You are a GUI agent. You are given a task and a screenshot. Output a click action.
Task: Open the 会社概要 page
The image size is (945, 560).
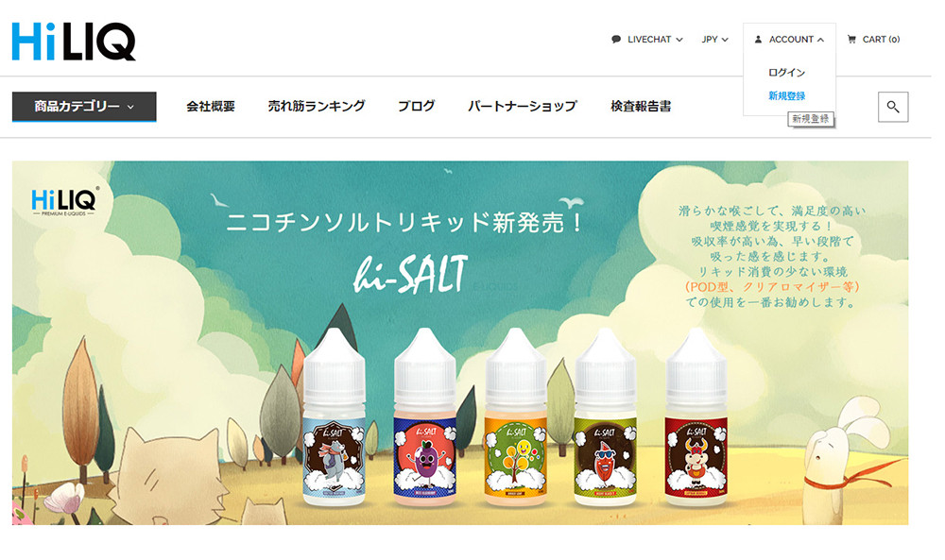coord(211,107)
